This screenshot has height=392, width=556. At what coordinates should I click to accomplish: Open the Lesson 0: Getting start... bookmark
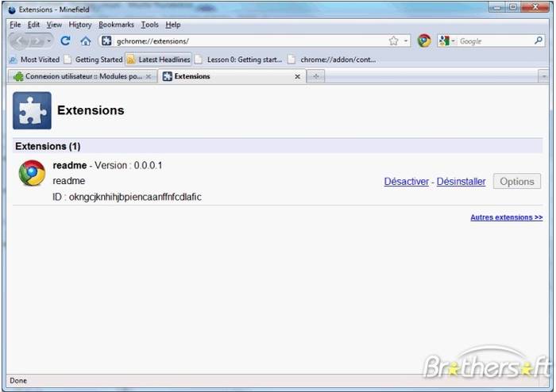coord(238,60)
